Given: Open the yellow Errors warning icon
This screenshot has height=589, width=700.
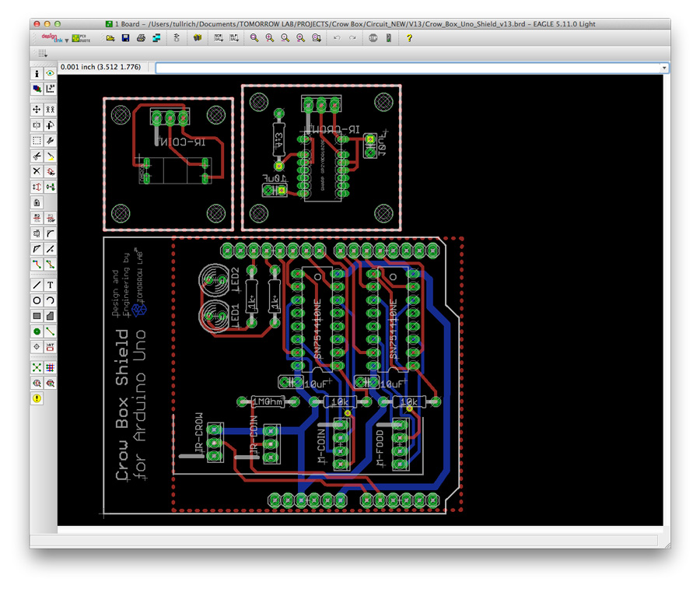Looking at the screenshot, I should tap(37, 398).
